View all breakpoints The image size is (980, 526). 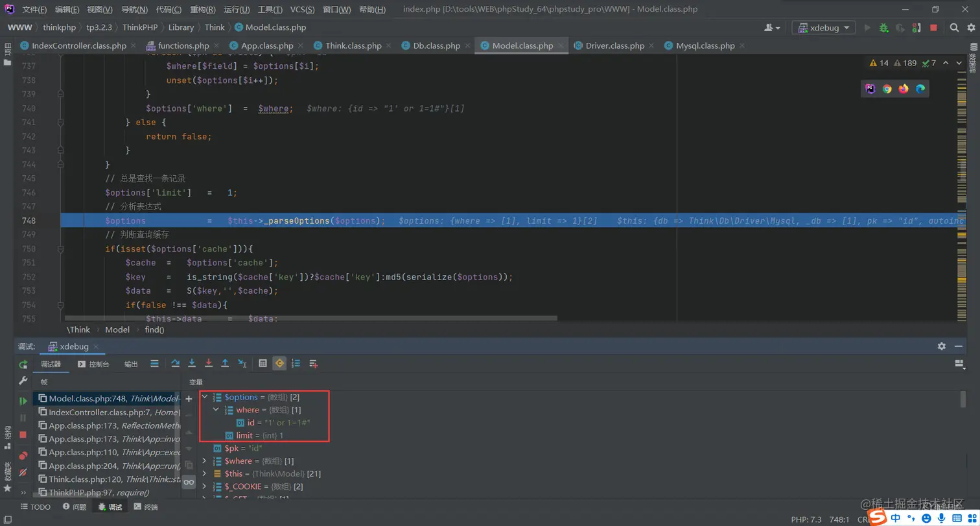(23, 455)
